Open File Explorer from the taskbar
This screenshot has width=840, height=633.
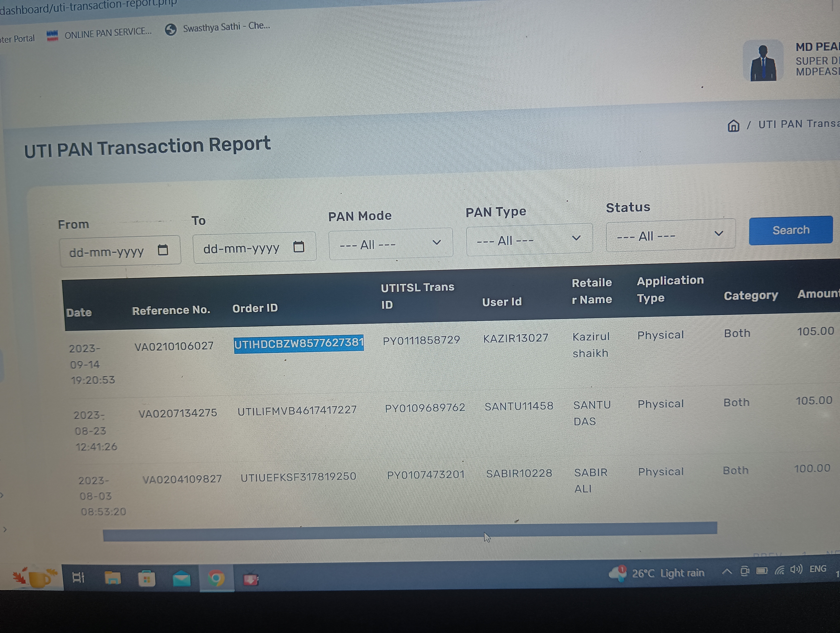point(112,578)
